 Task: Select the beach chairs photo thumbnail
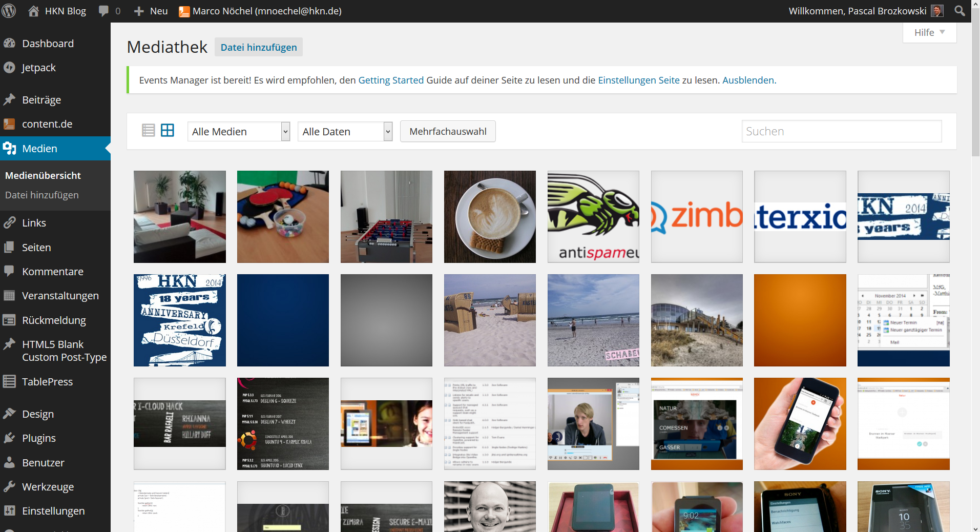(x=490, y=320)
